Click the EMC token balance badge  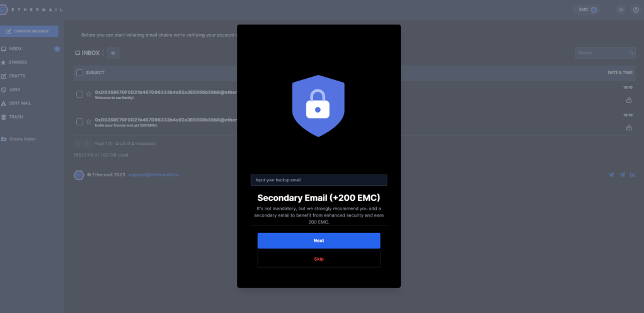tap(587, 10)
